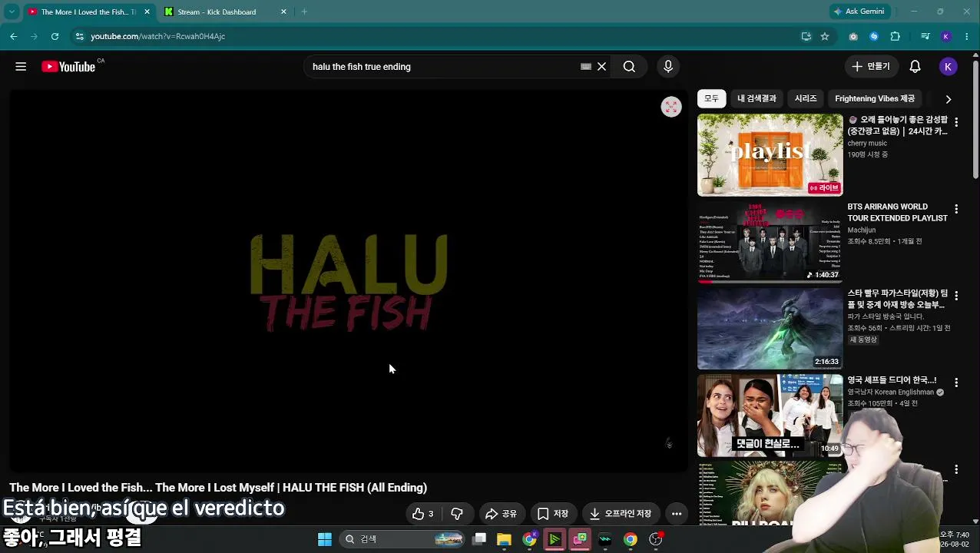Open options for the cherry music playlist video
The height and width of the screenshot is (553, 980).
pyautogui.click(x=956, y=122)
